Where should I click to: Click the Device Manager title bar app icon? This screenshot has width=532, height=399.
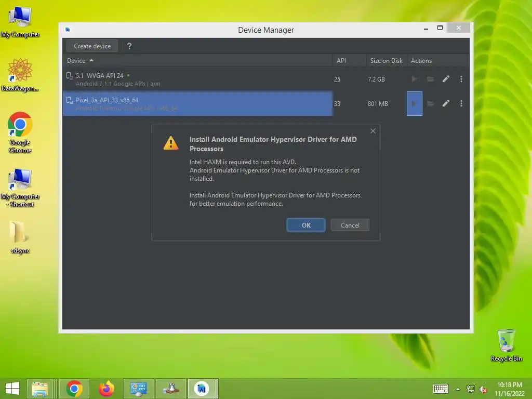(x=68, y=30)
